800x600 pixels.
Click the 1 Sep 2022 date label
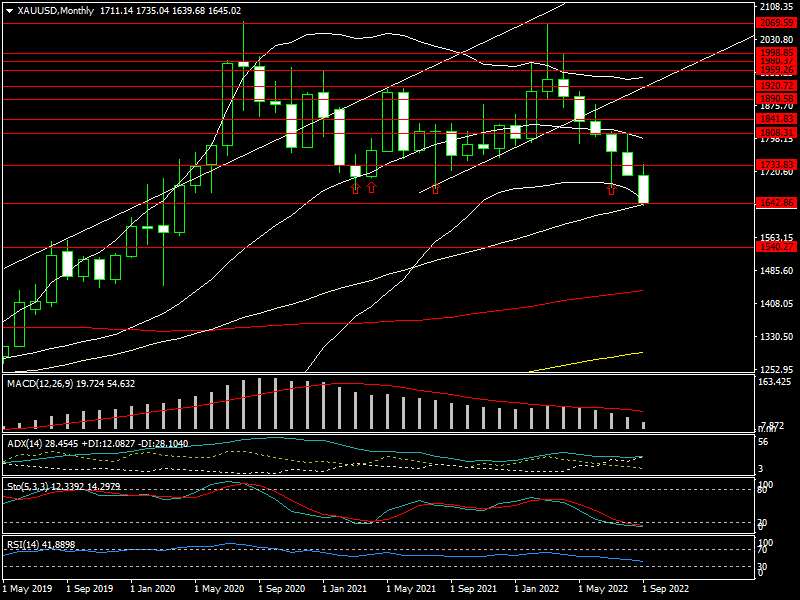point(666,590)
